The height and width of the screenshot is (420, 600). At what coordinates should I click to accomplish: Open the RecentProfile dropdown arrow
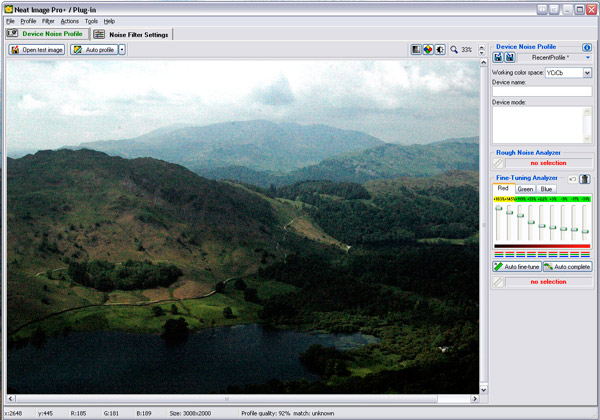(x=588, y=57)
